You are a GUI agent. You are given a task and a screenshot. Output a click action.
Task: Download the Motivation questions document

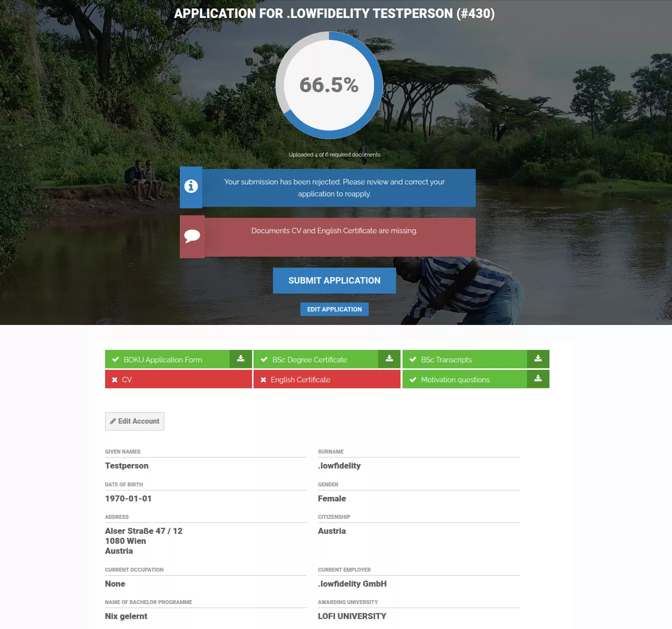click(538, 379)
